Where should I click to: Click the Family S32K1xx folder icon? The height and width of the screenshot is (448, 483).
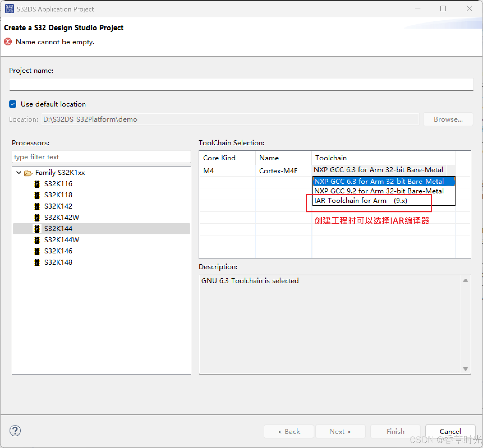[x=28, y=173]
